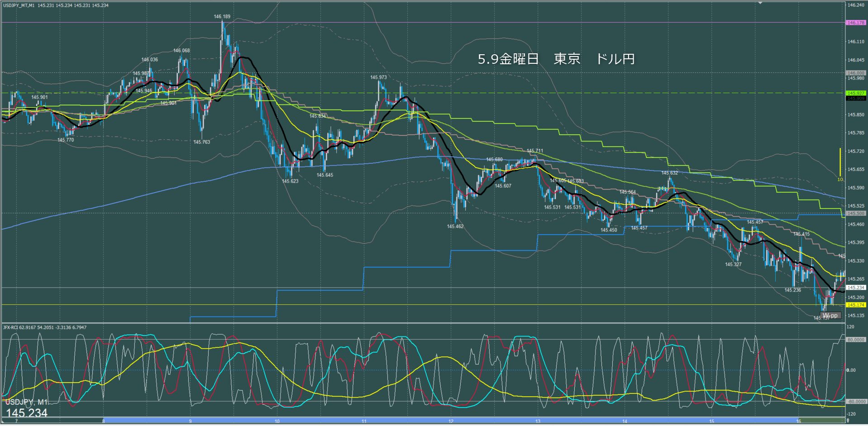Click the chart title 5.9金曜日 東京 ドル円
868x426 pixels.
tap(556, 59)
